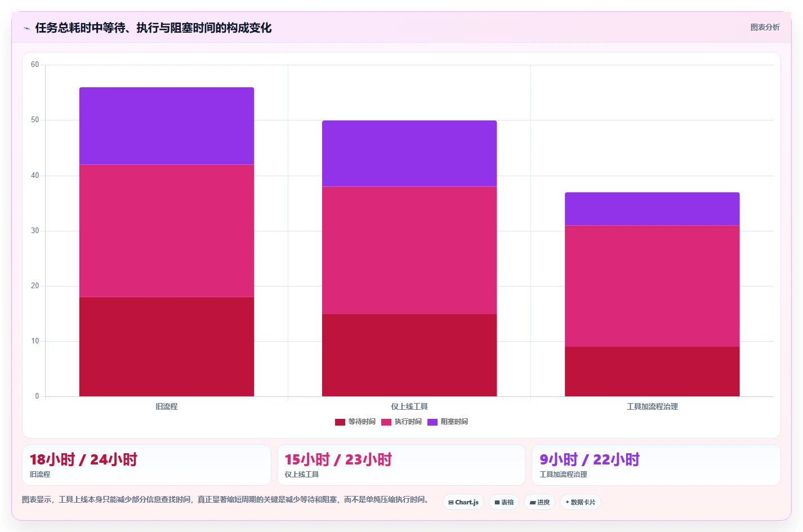Click the 执行时间 legend label
This screenshot has width=803, height=532.
point(408,422)
